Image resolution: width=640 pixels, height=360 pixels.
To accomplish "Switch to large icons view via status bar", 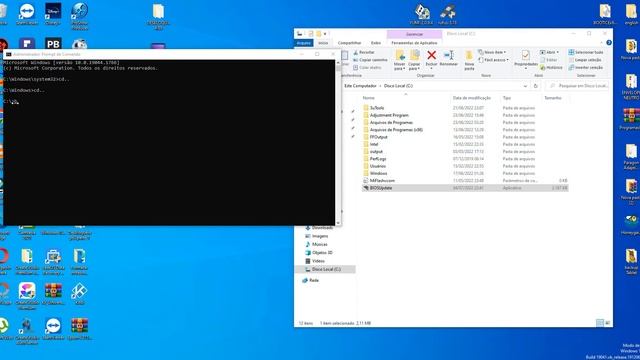I will click(607, 323).
